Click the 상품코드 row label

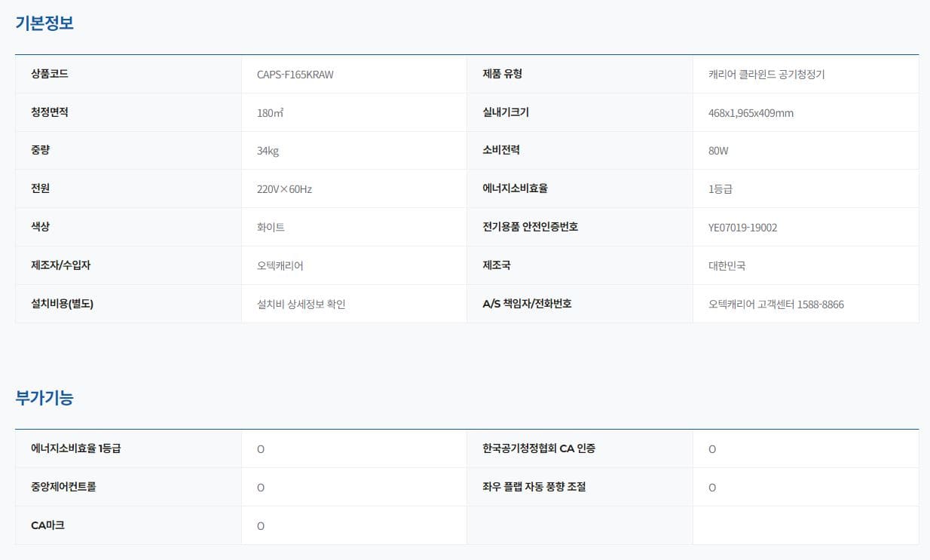click(x=49, y=74)
